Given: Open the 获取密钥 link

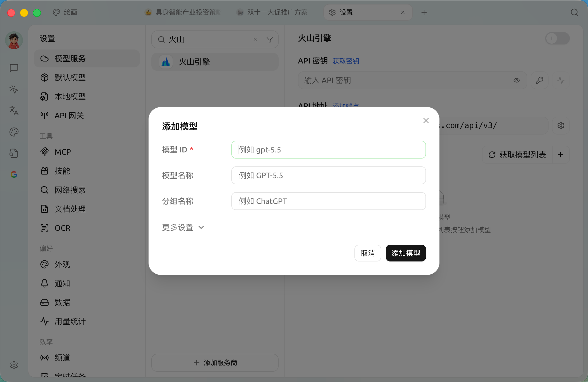Looking at the screenshot, I should (x=346, y=61).
